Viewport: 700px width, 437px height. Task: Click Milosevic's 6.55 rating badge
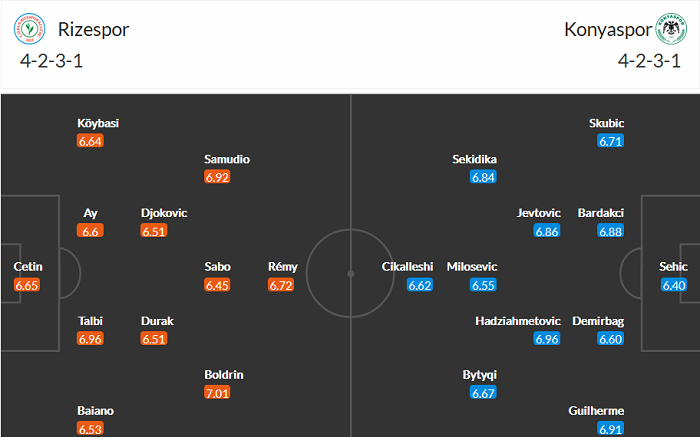pos(483,285)
